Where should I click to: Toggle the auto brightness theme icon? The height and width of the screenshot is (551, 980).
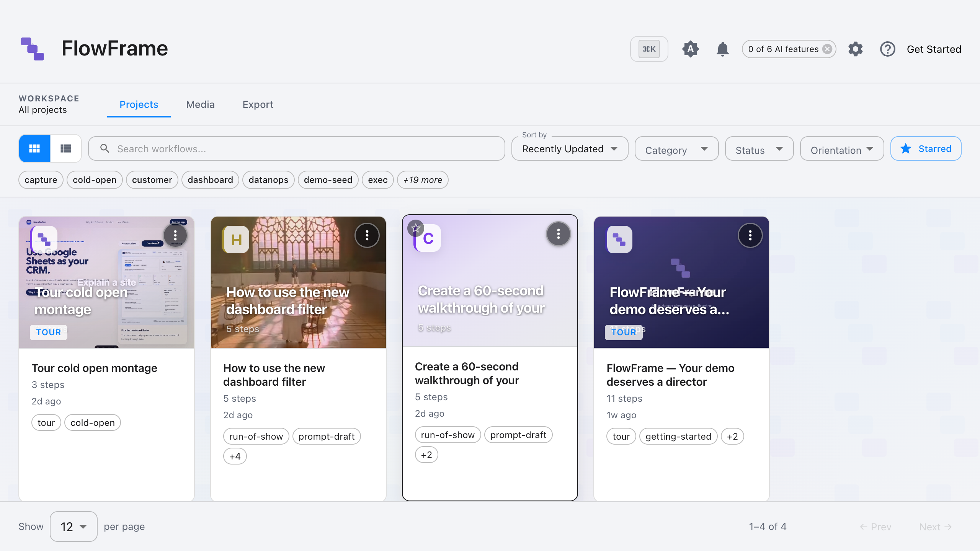(690, 49)
